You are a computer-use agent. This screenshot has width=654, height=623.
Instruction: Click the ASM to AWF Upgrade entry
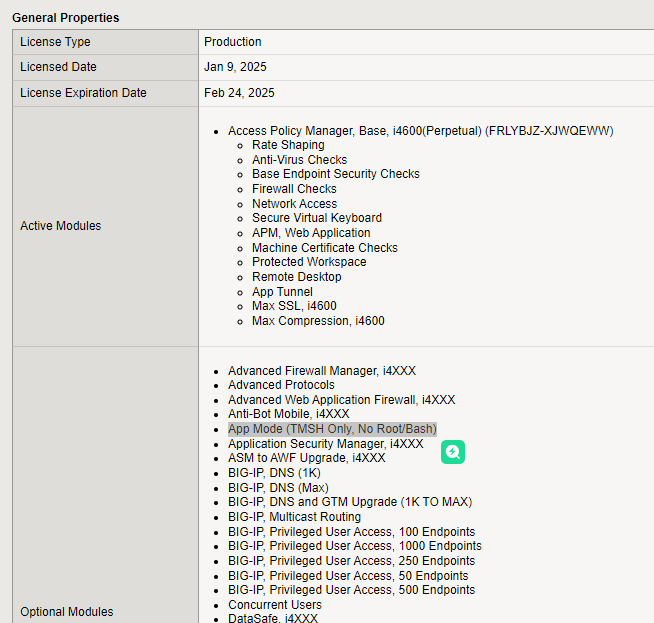(x=307, y=458)
